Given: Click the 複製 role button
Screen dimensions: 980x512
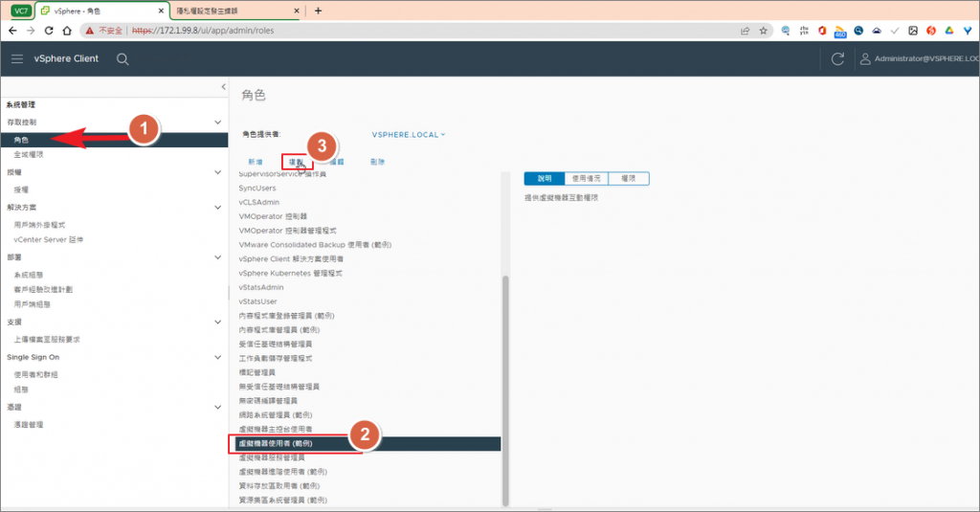Looking at the screenshot, I should click(x=297, y=162).
